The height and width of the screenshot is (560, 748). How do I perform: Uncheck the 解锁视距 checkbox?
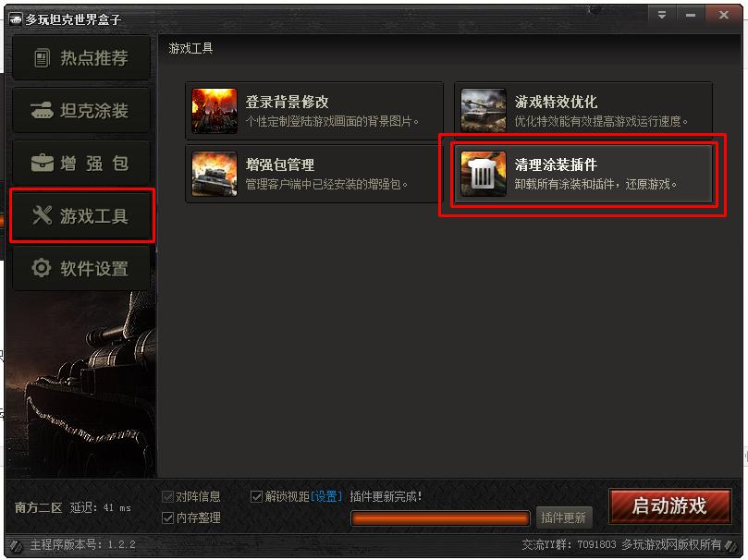[256, 496]
